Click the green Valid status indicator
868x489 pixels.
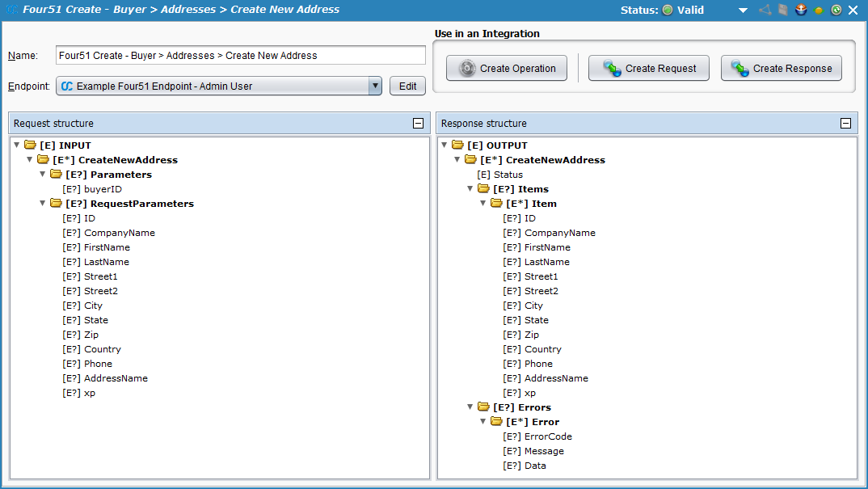(x=668, y=11)
